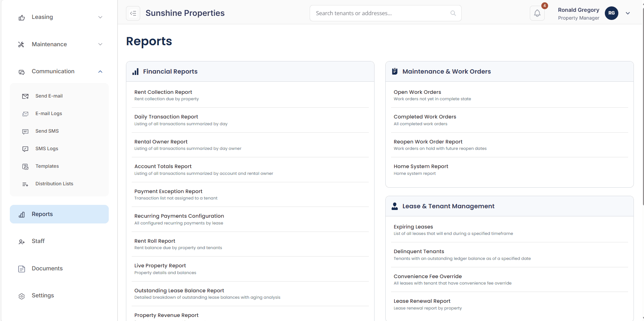Open Send E-mail from sidebar
This screenshot has height=321, width=644.
(49, 96)
